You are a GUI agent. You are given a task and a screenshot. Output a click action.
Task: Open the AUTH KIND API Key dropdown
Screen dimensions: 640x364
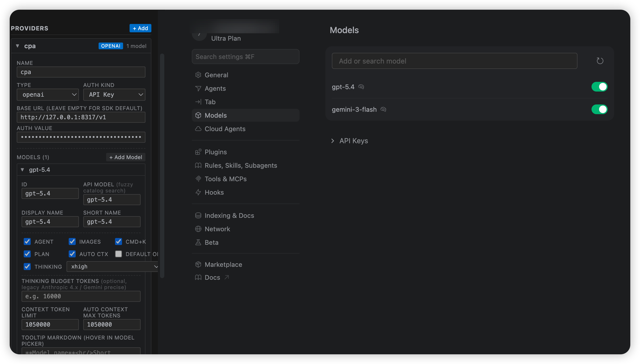click(x=114, y=94)
